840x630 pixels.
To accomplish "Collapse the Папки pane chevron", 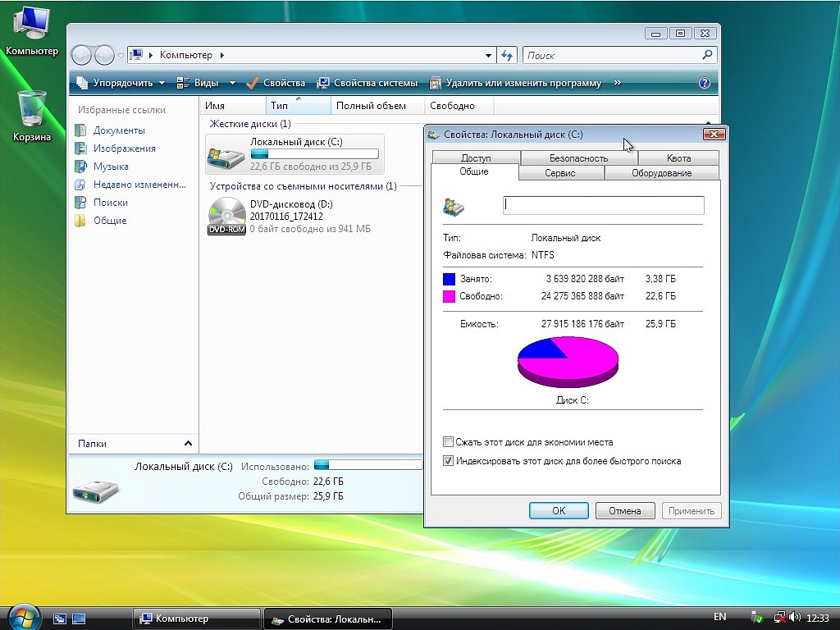I will 188,444.
